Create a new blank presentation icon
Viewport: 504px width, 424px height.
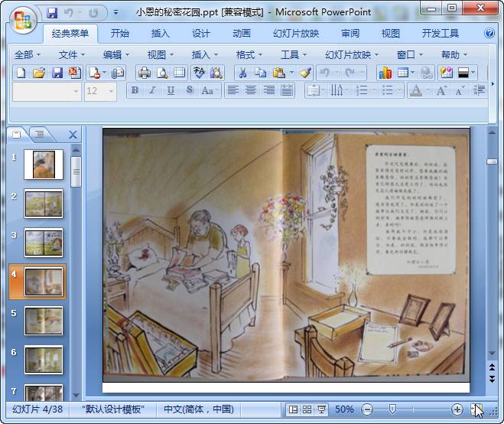[21, 73]
